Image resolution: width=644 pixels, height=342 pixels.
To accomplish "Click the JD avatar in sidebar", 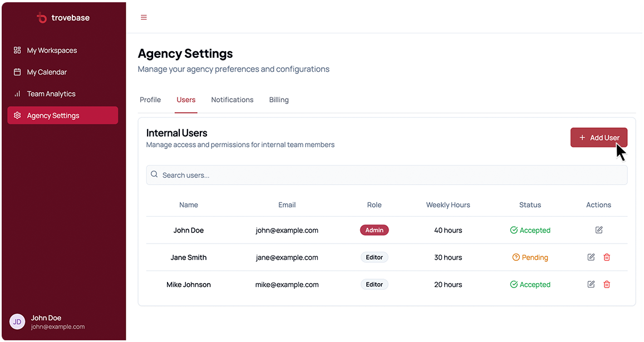I will [17, 322].
